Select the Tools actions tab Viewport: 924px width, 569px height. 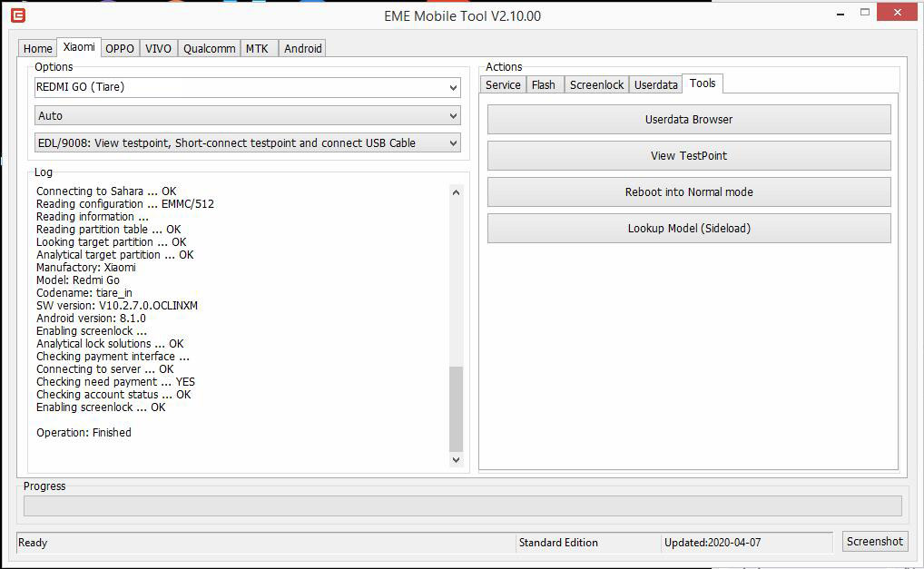(703, 83)
